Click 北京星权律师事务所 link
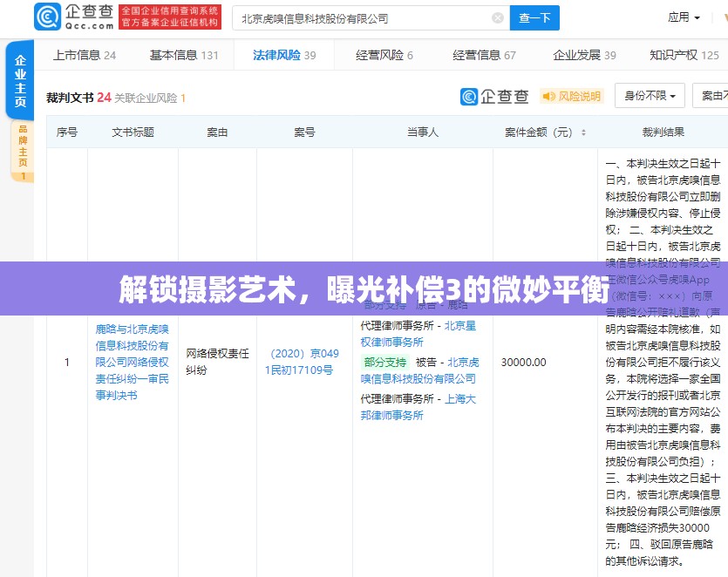 [x=418, y=334]
